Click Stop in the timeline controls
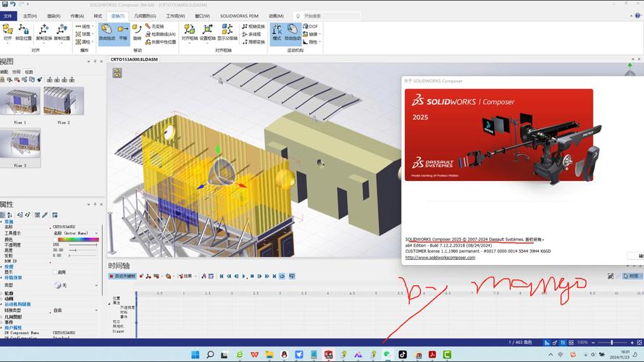 click(252, 277)
